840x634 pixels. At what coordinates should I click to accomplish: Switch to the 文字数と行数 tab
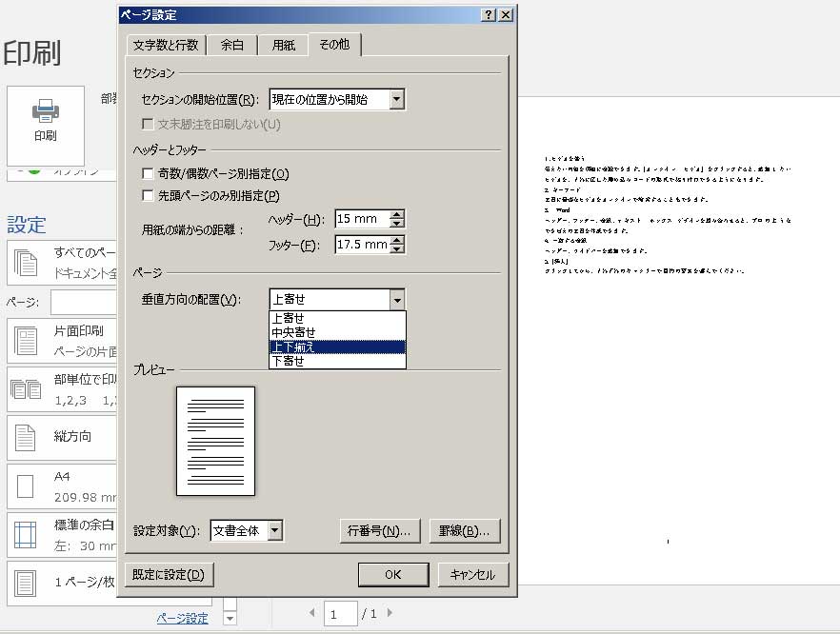pos(166,45)
